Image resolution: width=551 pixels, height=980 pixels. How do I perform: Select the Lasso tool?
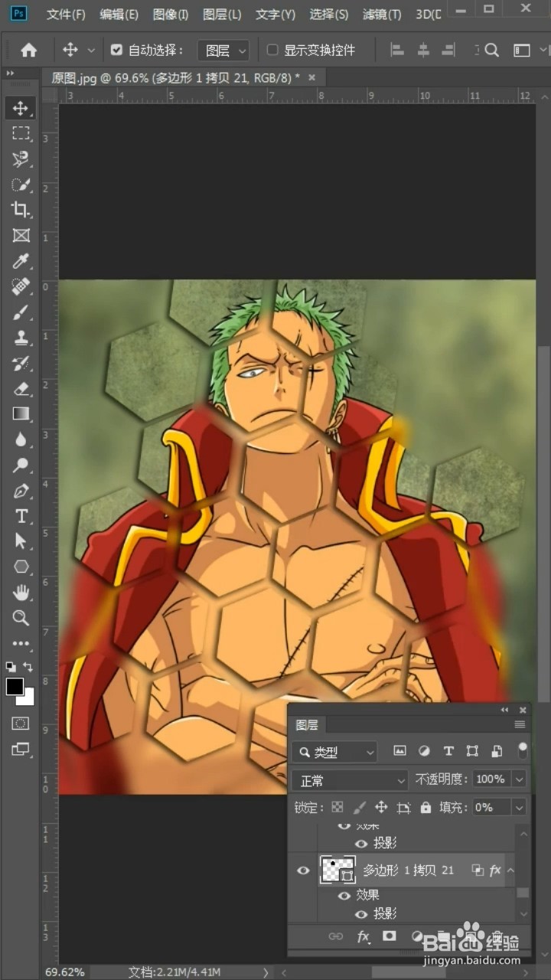21,158
